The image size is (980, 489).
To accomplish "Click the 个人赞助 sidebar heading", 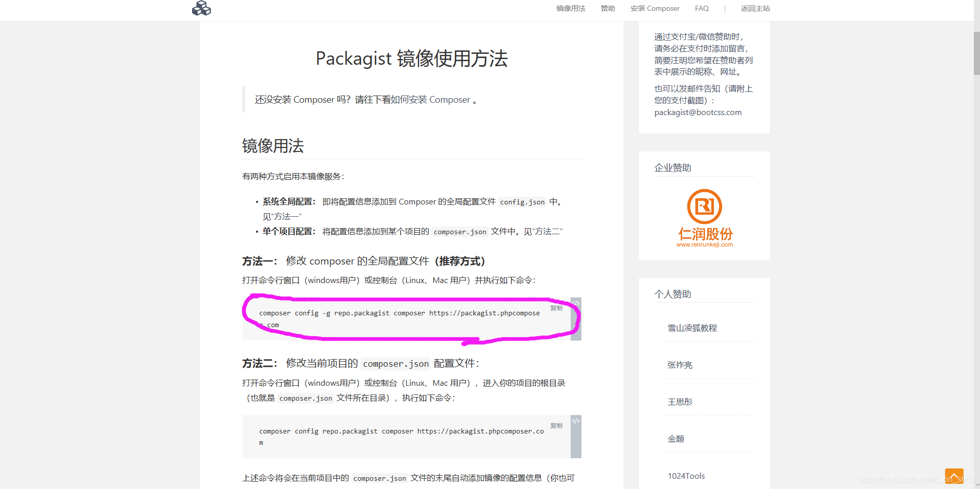I will (672, 294).
